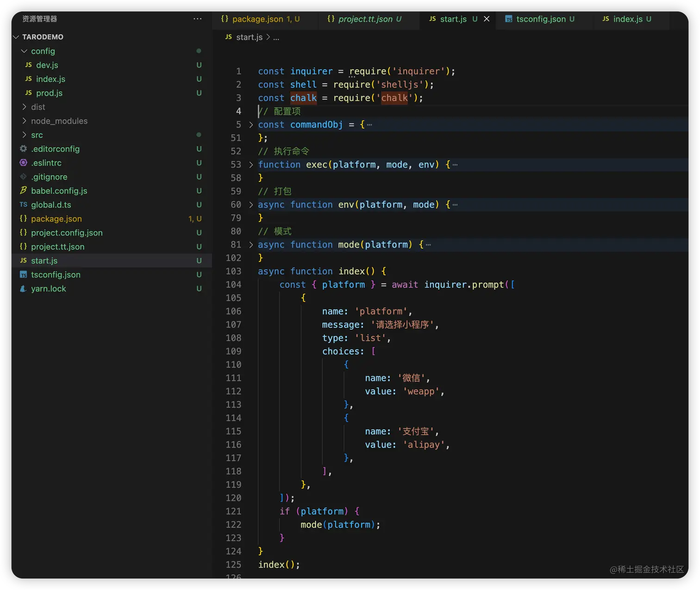Open the .editorconfig file
This screenshot has width=700, height=590.
pos(55,149)
